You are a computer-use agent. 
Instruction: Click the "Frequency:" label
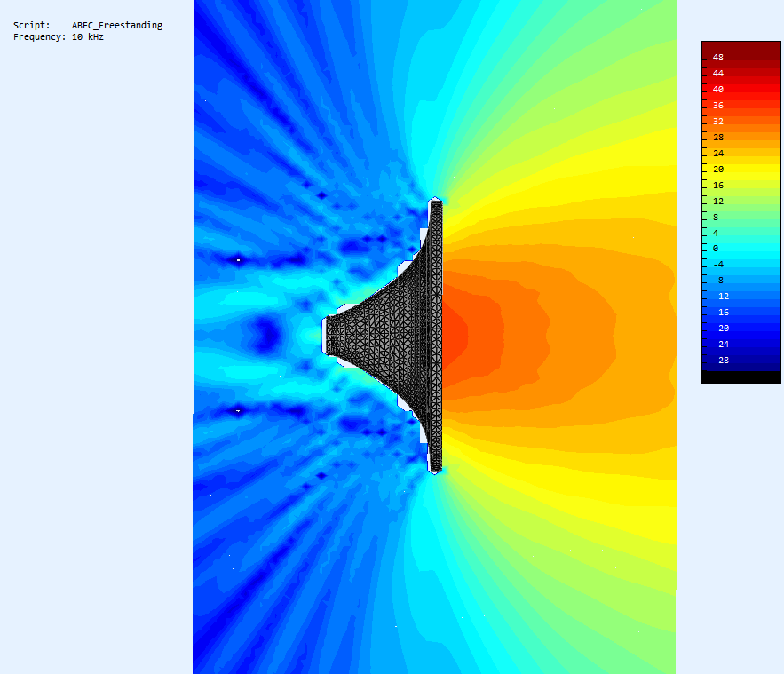(39, 37)
